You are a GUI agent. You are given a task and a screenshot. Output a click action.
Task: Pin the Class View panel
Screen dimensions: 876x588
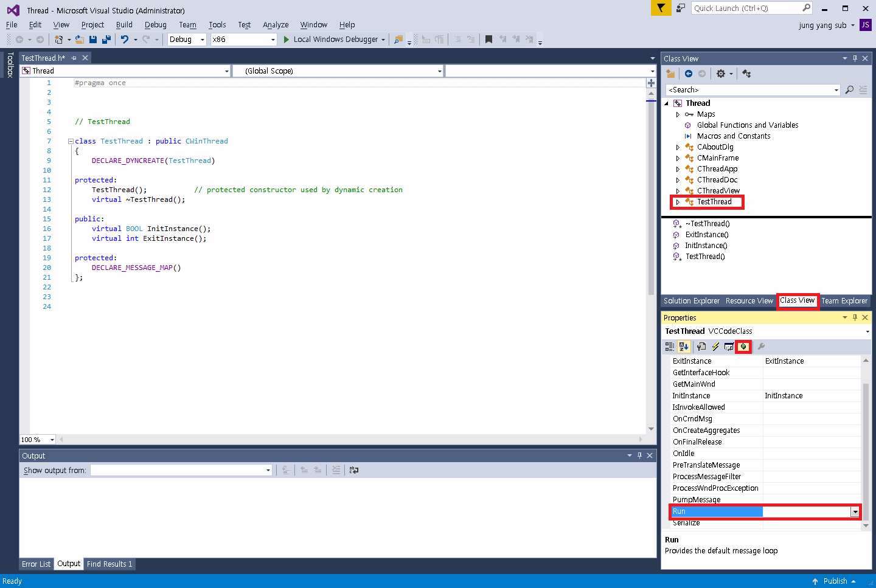[855, 58]
